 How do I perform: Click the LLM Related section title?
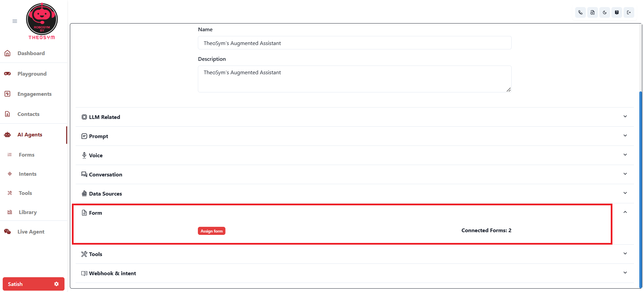click(x=104, y=117)
